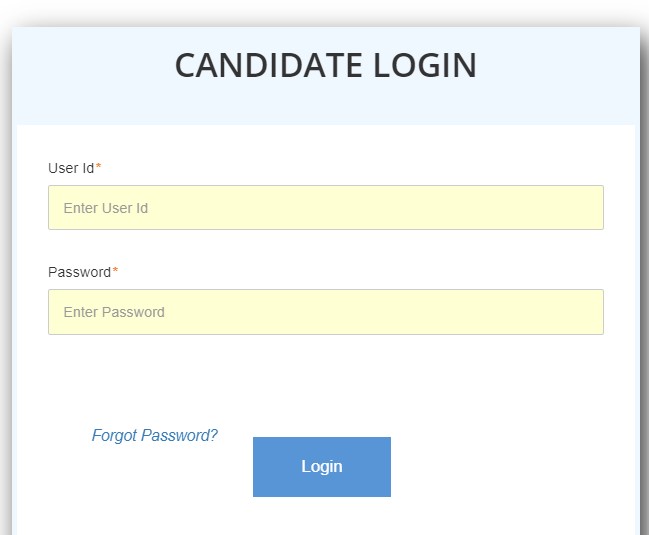Click the Password label text
Viewport: 649px width, 535px height.
[x=79, y=272]
